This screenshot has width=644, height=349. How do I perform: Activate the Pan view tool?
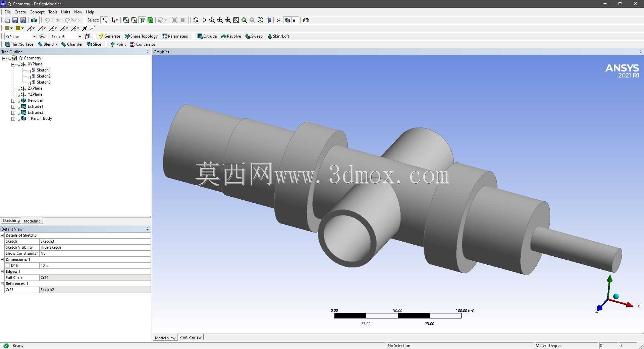click(x=204, y=20)
